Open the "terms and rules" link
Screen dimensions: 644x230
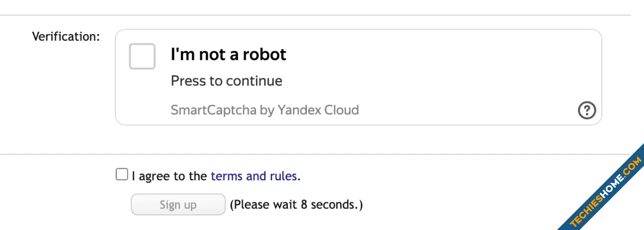[254, 176]
